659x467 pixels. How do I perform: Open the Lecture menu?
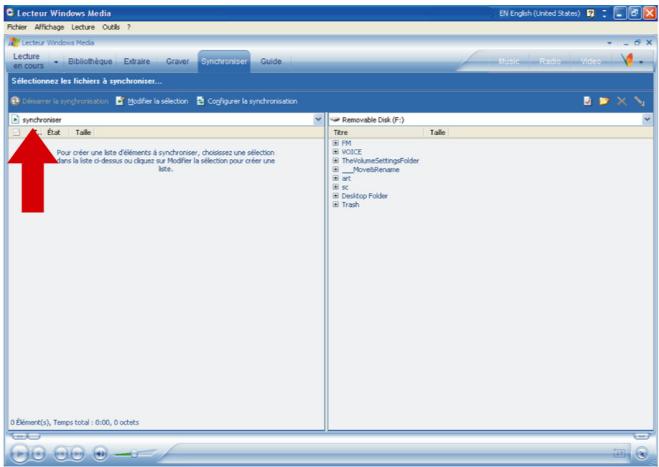pyautogui.click(x=83, y=27)
